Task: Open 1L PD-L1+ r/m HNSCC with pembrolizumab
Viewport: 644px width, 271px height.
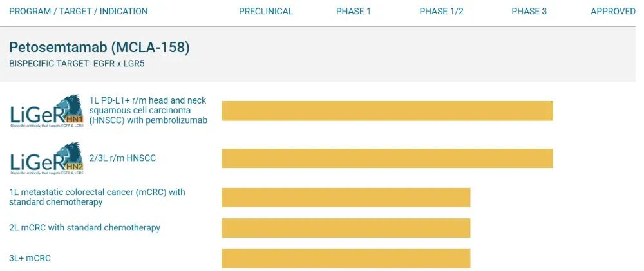Action: click(x=148, y=111)
